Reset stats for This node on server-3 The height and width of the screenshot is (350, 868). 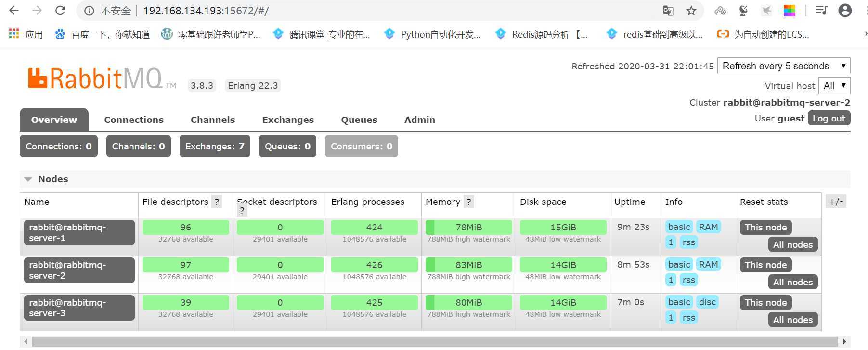[766, 302]
